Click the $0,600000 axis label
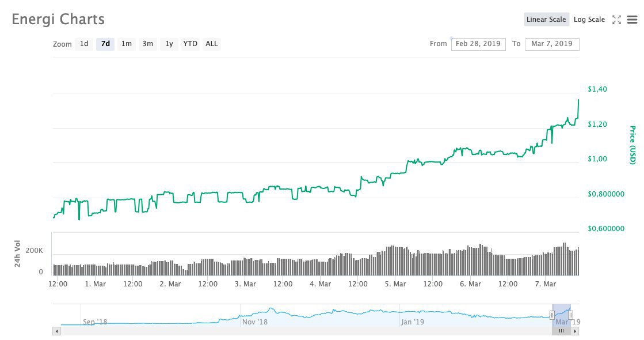Viewport: 644px width, 340px height. (606, 229)
